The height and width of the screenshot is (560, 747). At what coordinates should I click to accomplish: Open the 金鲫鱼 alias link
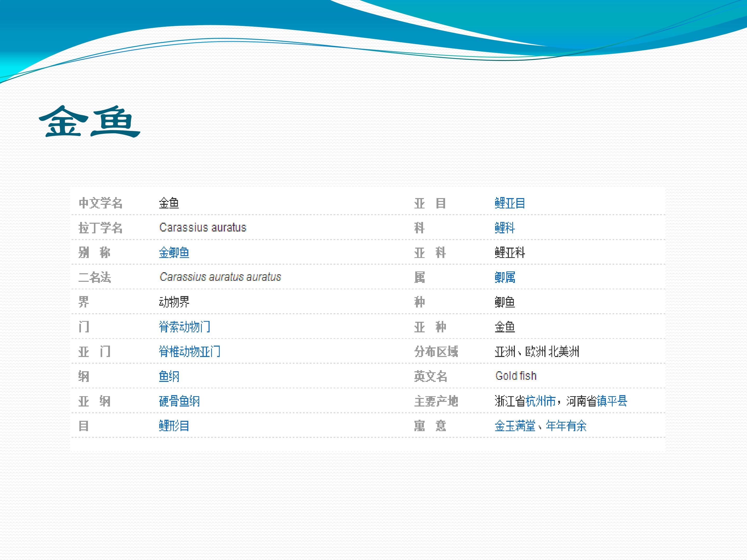[x=174, y=253]
